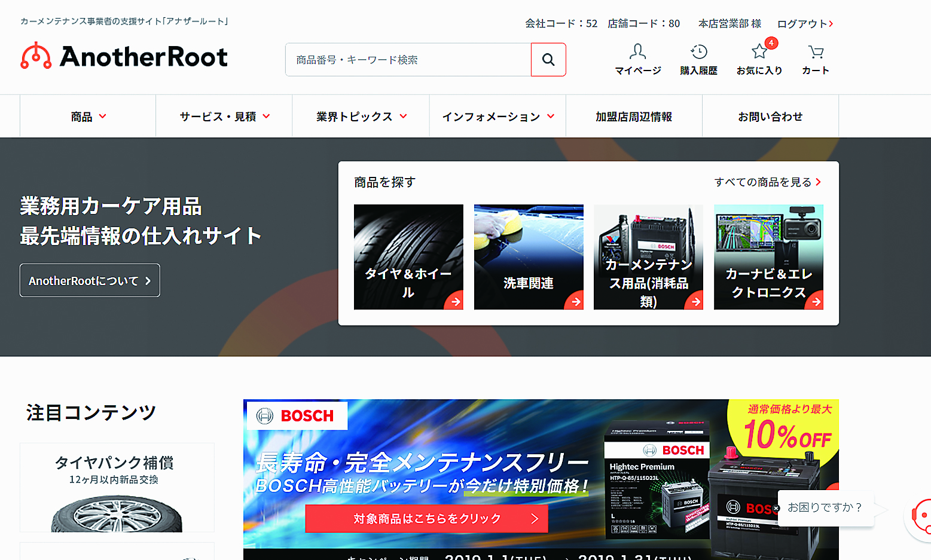Click the 商品を探す heading

coord(384,182)
